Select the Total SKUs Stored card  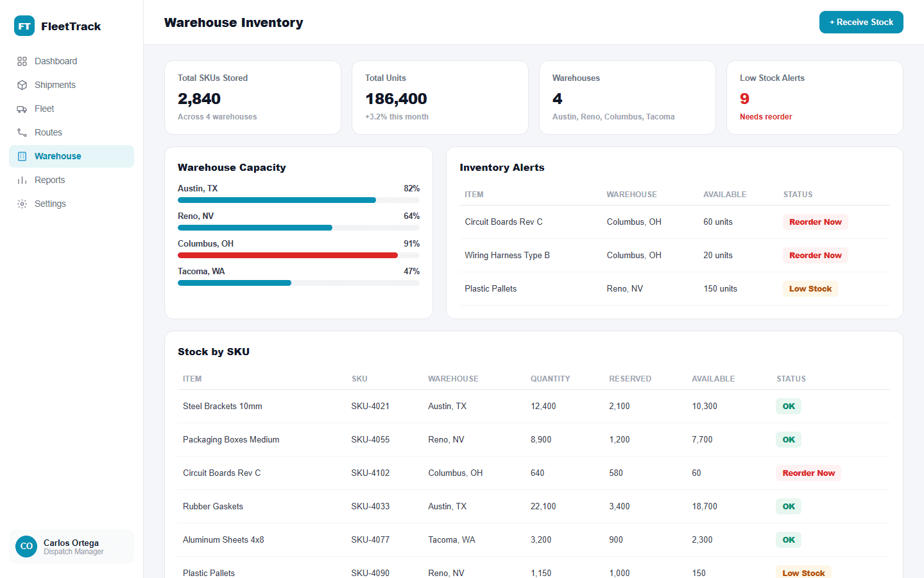(253, 98)
